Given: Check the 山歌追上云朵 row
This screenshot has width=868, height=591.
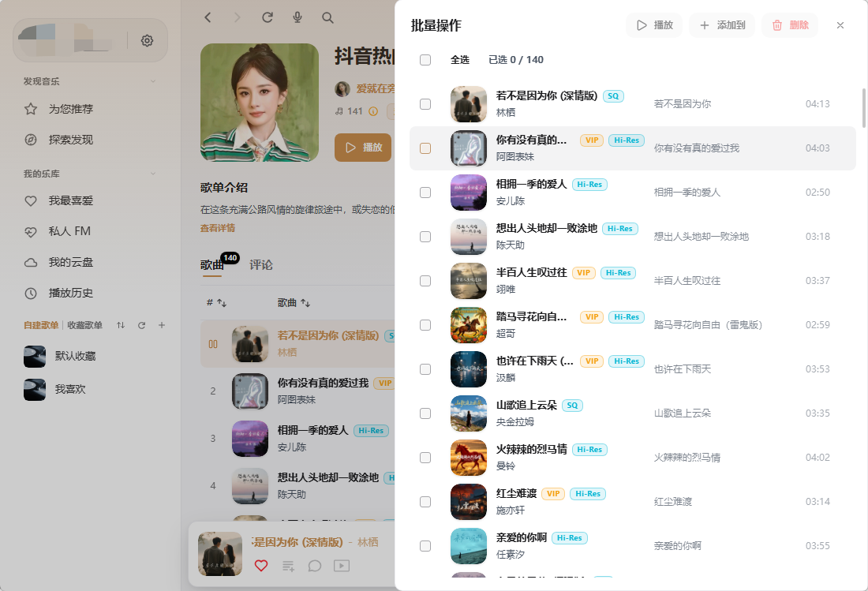Looking at the screenshot, I should tap(425, 413).
